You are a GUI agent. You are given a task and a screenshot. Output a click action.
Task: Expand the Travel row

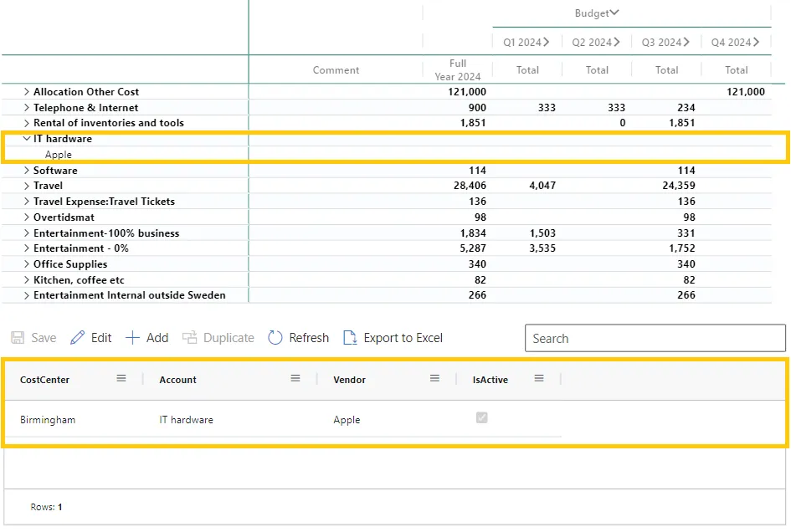tap(27, 186)
